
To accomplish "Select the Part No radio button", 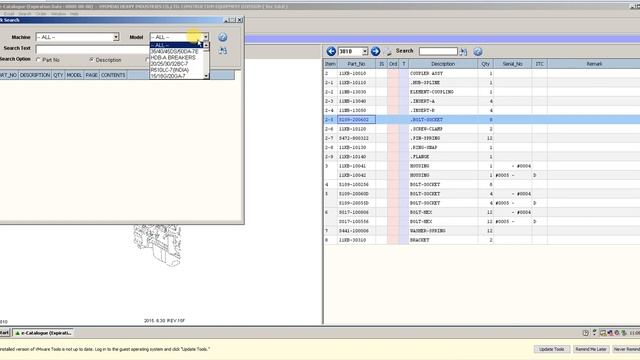I will coord(39,60).
